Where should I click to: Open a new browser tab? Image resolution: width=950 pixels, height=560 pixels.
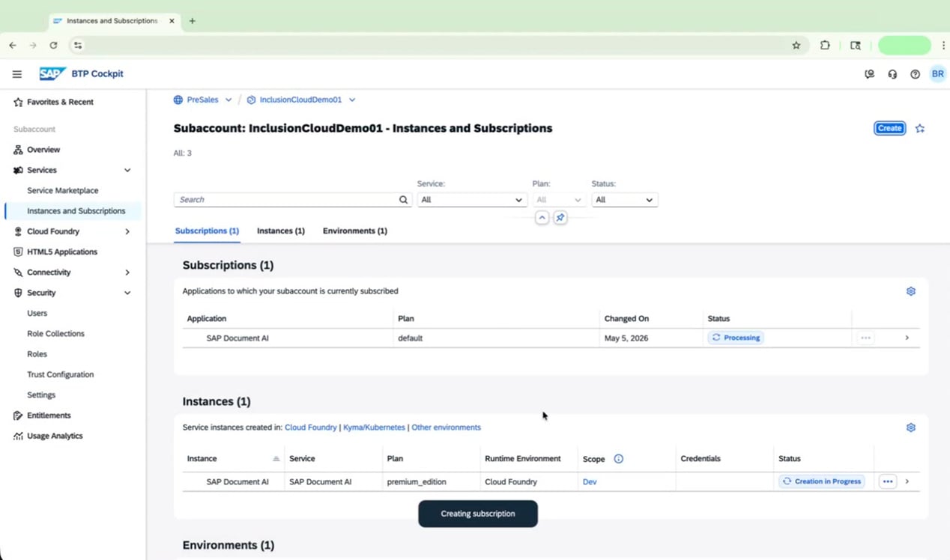(x=193, y=21)
